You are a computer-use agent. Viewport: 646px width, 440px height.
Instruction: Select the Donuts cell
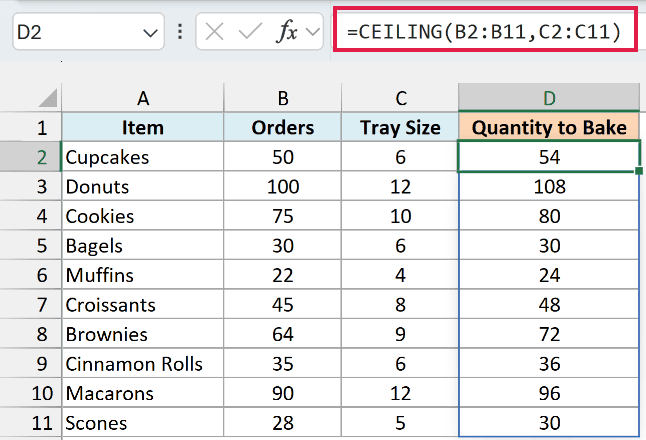pos(143,187)
